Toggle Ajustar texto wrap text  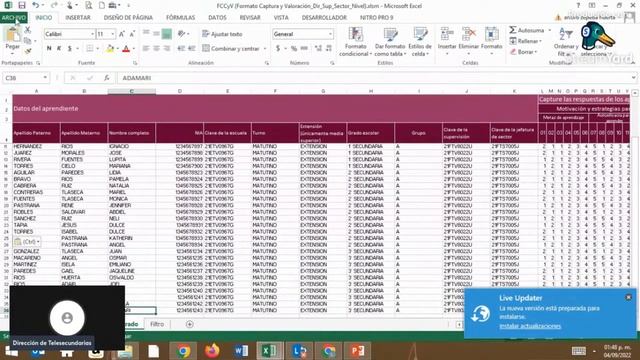222,34
